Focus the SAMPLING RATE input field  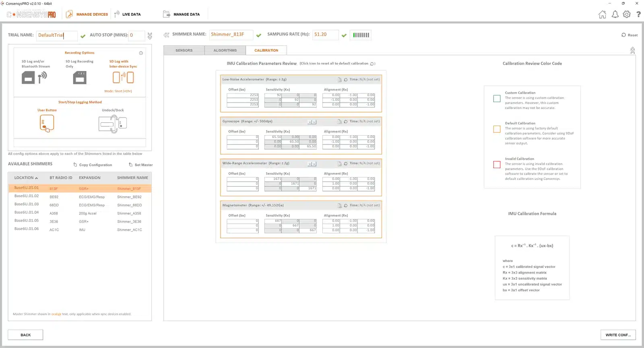(325, 35)
